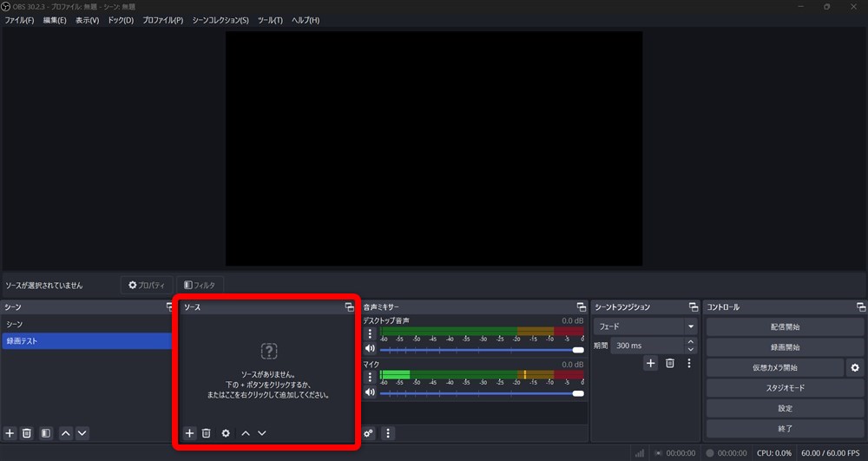Open ツール(T) menu
This screenshot has width=868, height=461.
(270, 21)
